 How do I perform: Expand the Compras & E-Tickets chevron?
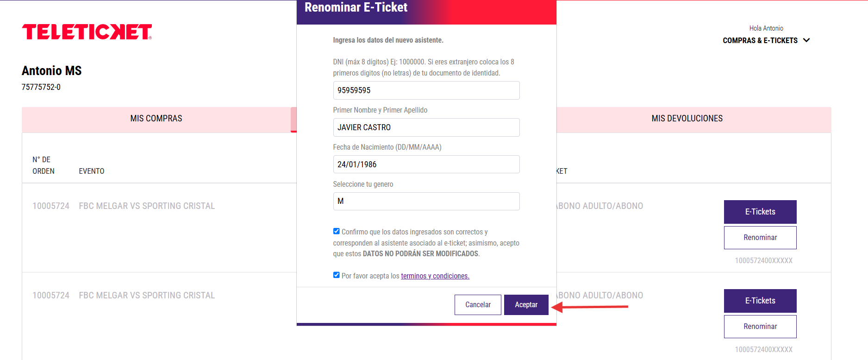[806, 40]
